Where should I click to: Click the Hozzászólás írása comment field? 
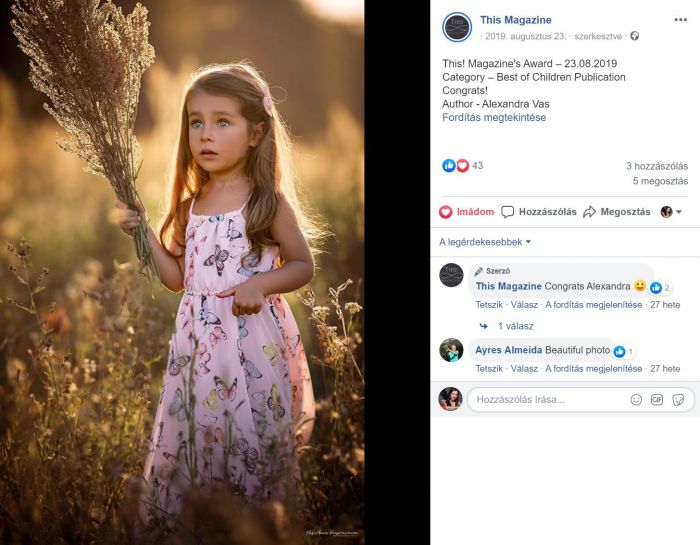549,399
